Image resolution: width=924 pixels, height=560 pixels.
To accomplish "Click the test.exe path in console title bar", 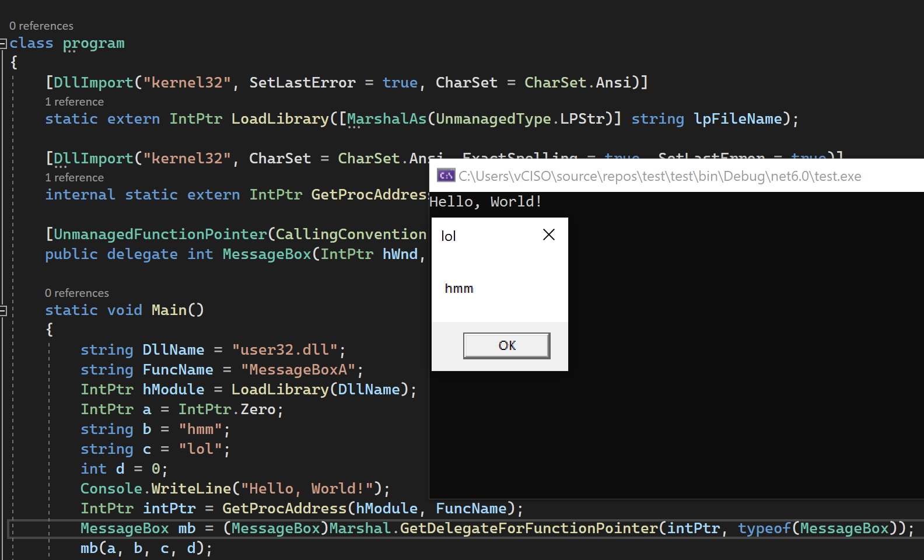I will [660, 176].
